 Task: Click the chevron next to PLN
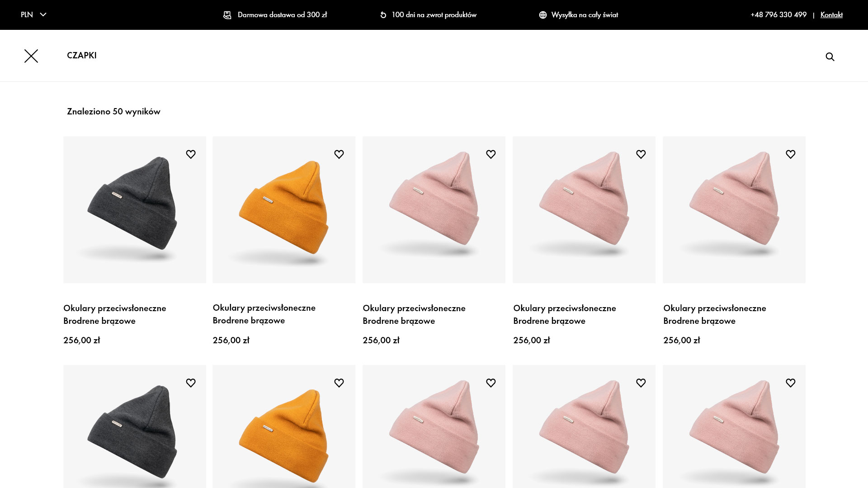tap(43, 14)
